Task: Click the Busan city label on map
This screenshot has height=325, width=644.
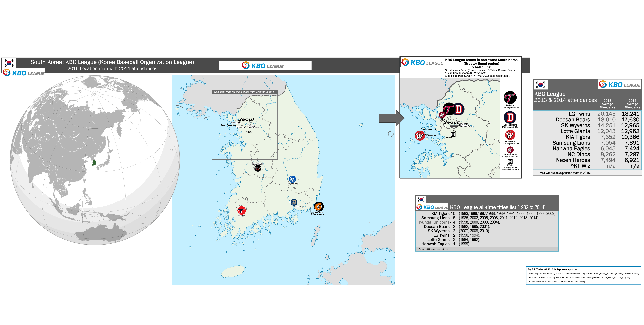Action: coord(317,214)
